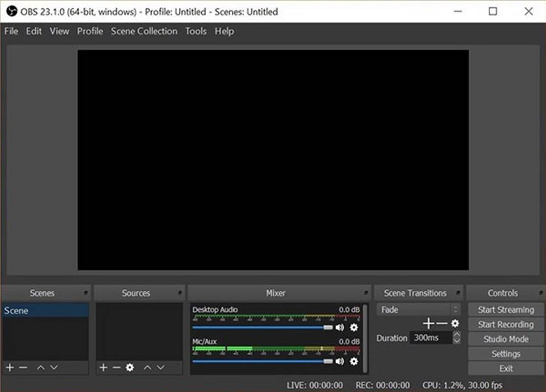Add a new scene with the plus icon
Screen dimensions: 546x392
click(9, 367)
